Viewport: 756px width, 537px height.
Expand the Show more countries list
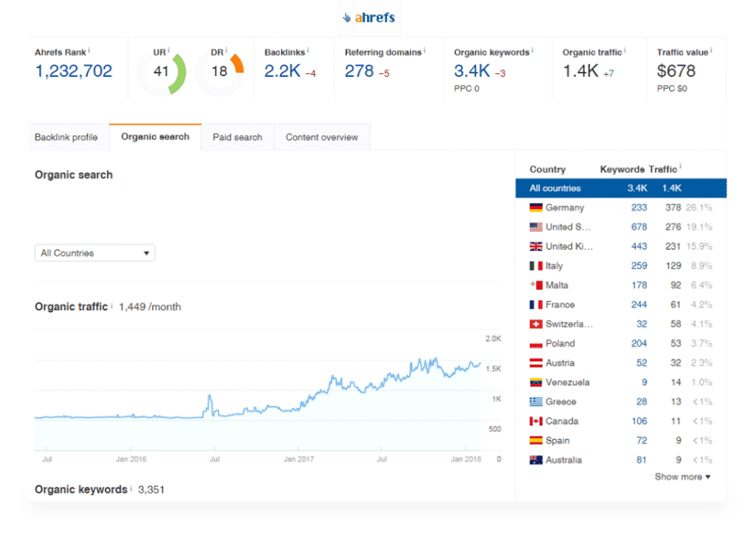[682, 476]
